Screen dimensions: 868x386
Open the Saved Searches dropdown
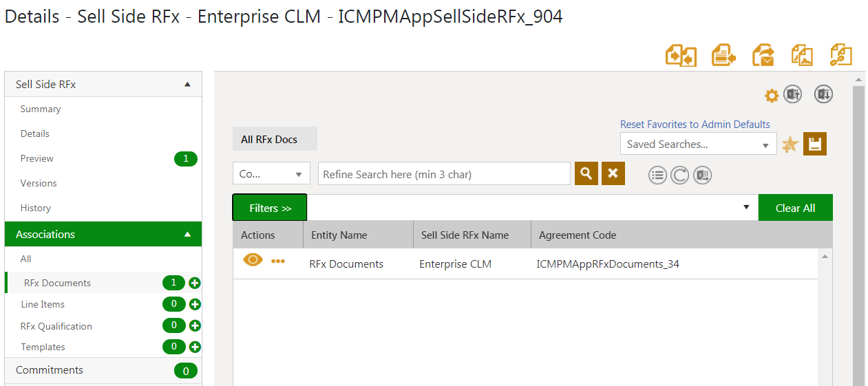tap(698, 144)
